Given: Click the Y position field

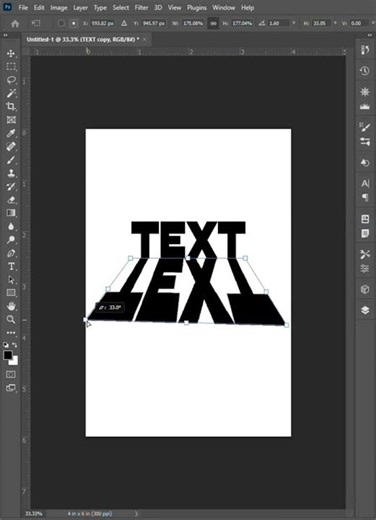Looking at the screenshot, I should click(154, 23).
